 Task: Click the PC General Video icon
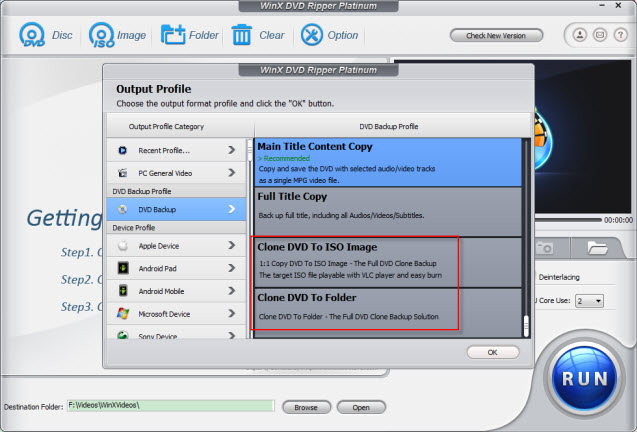[x=122, y=173]
